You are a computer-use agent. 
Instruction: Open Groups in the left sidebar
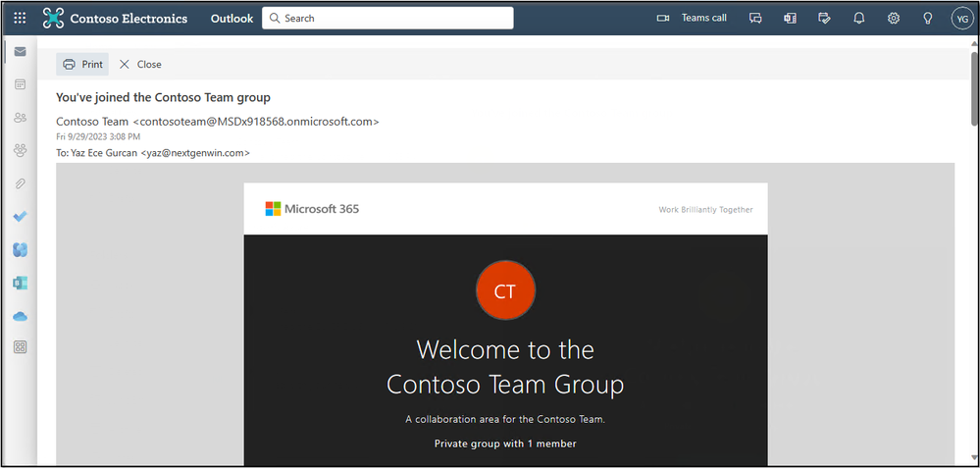click(20, 150)
